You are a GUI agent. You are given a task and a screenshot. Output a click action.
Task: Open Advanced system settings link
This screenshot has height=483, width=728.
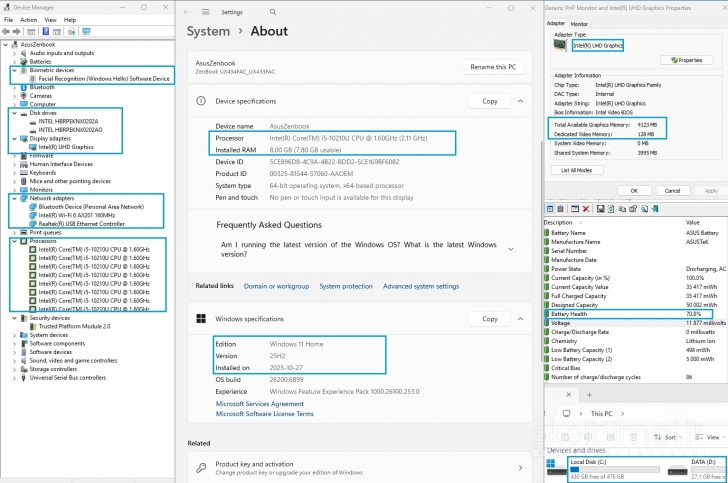coord(421,286)
